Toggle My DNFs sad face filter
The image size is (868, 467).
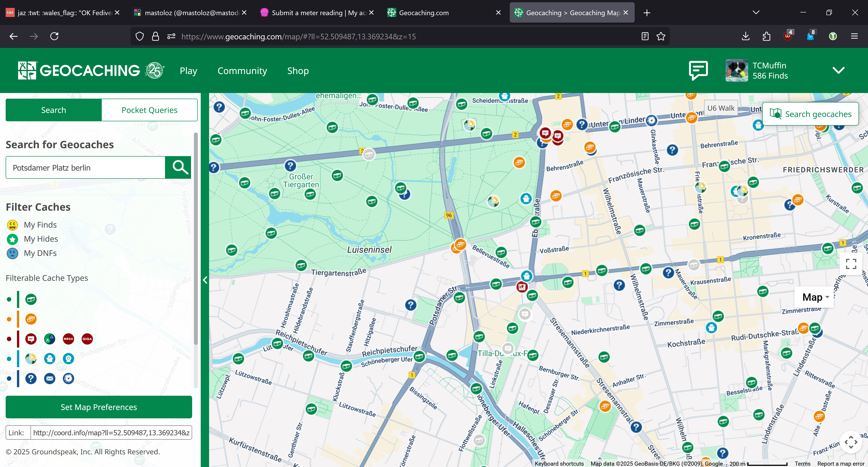[12, 253]
